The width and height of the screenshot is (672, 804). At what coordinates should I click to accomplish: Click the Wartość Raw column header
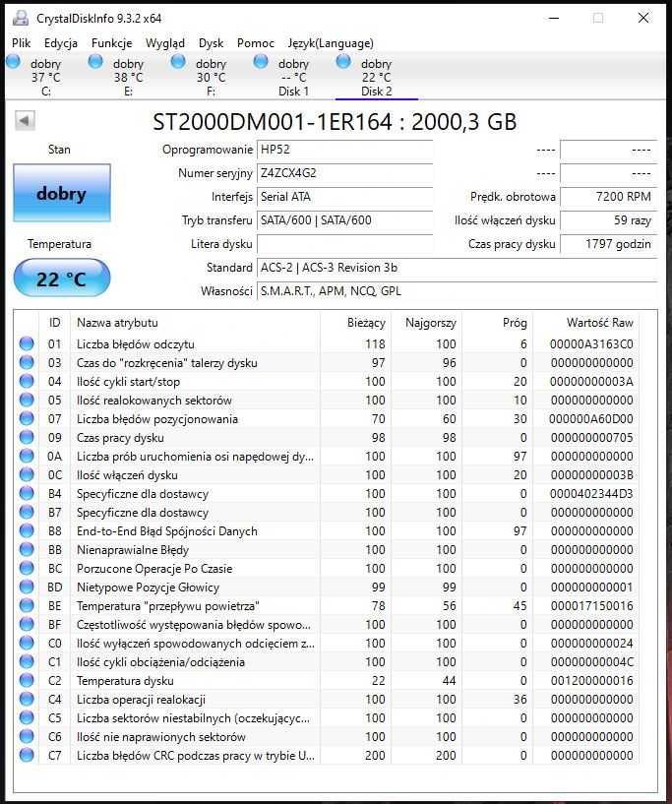click(x=585, y=323)
